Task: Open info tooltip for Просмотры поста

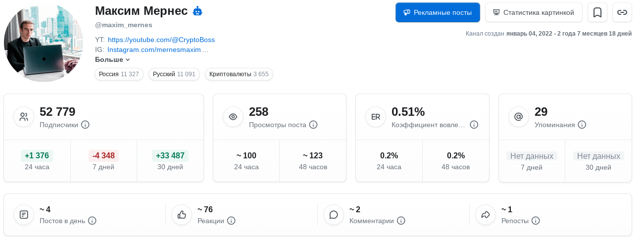Action: click(x=313, y=125)
